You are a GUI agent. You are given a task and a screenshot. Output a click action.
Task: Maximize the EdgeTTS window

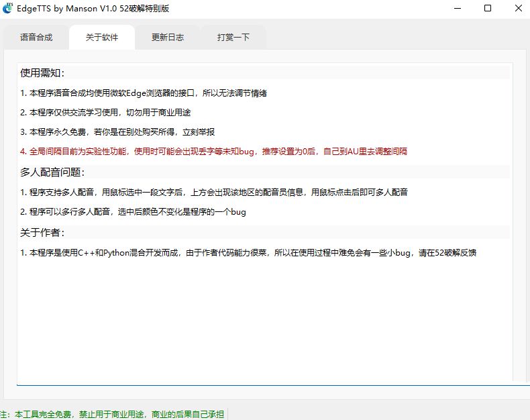pos(488,8)
